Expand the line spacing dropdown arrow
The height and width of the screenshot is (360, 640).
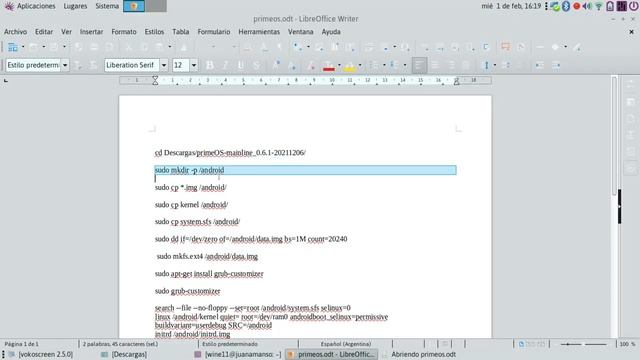(495, 65)
